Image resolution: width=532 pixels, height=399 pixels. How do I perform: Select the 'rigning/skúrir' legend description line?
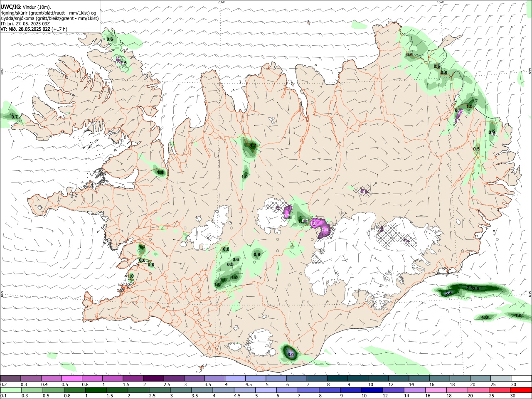pyautogui.click(x=48, y=13)
